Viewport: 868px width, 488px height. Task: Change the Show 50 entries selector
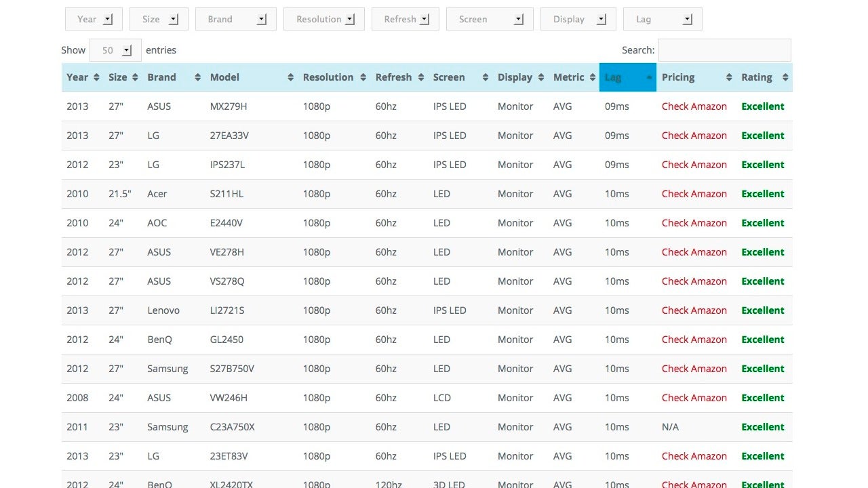(x=115, y=50)
